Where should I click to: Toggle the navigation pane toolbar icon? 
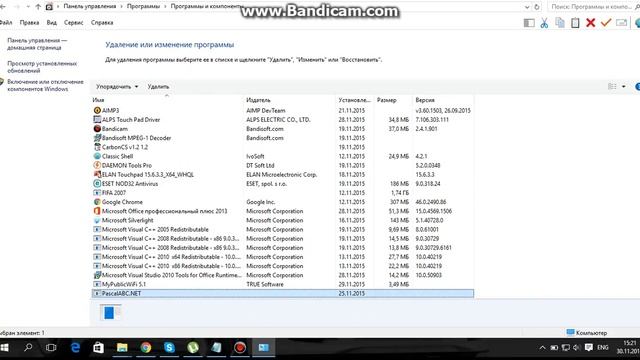529,23
